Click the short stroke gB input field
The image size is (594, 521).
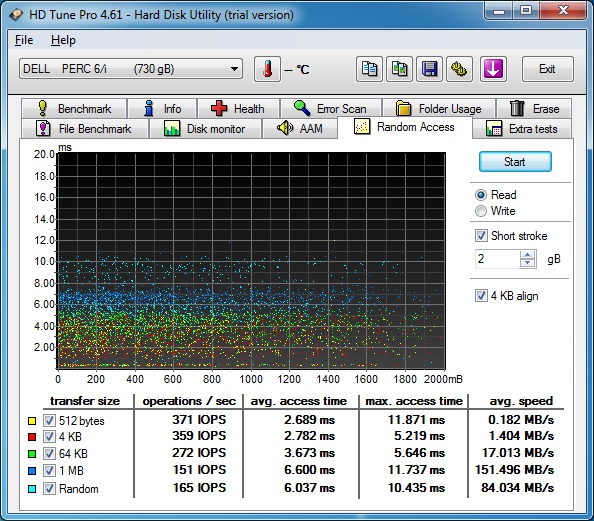tap(497, 259)
